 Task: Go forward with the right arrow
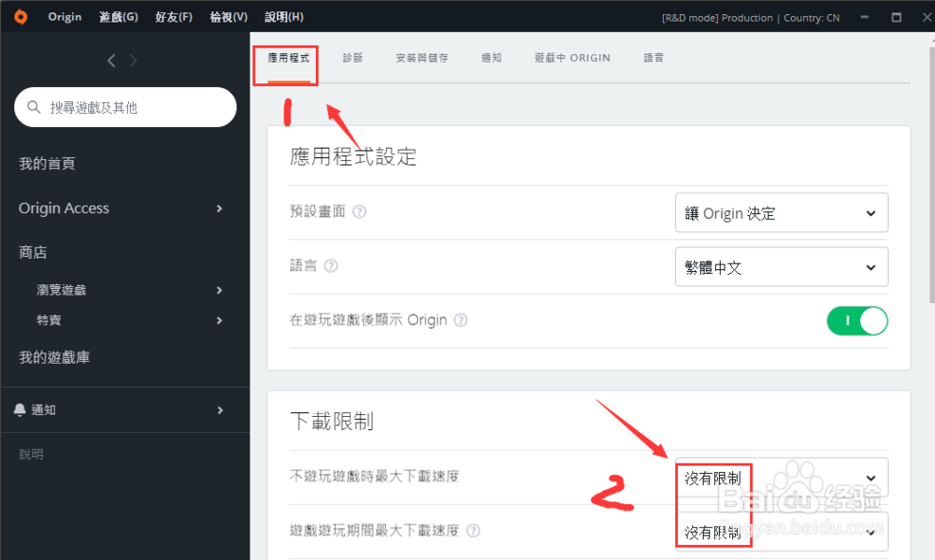(x=134, y=60)
